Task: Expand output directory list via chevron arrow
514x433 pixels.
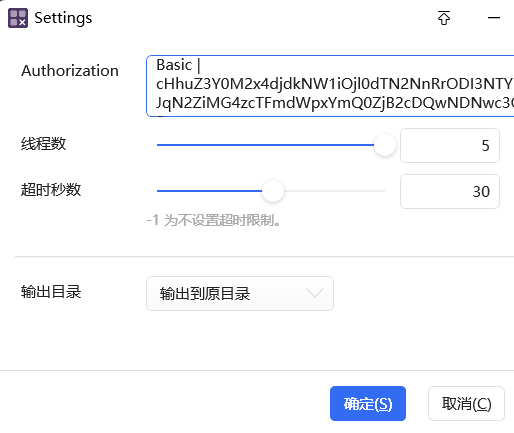Action: [315, 293]
